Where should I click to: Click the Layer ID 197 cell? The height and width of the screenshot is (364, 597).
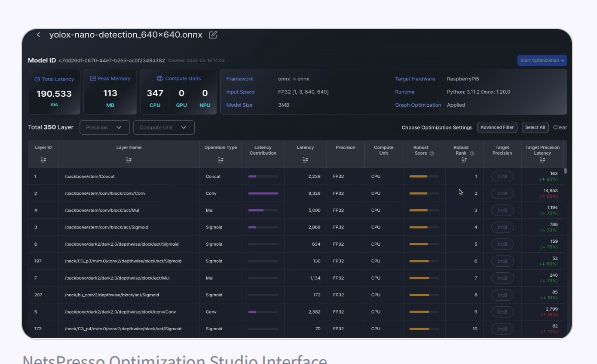38,261
